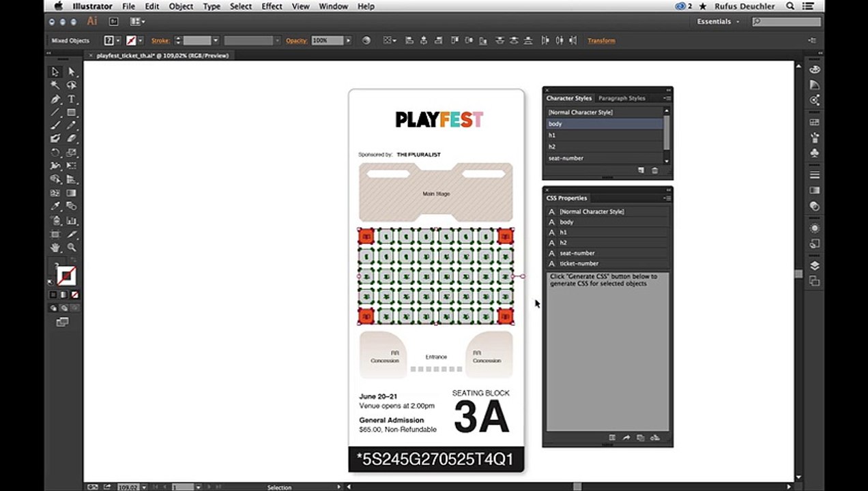Open the Layers panel icon in dock

814,266
